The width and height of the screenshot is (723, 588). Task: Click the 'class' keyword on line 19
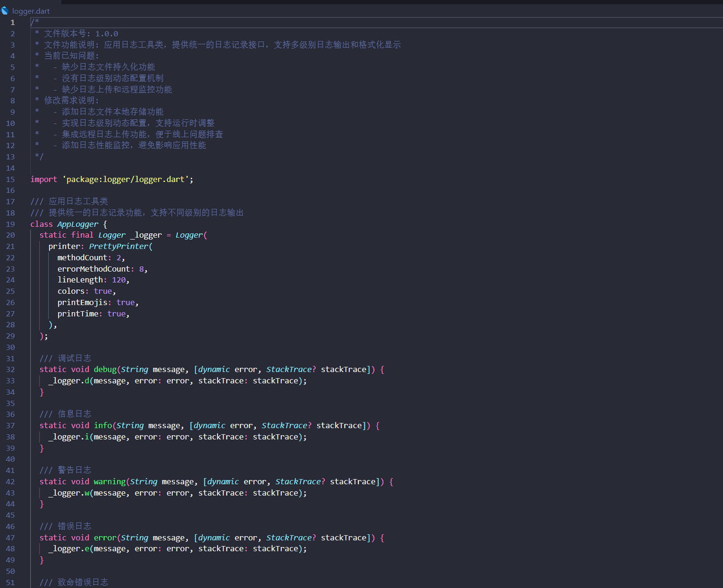point(42,224)
